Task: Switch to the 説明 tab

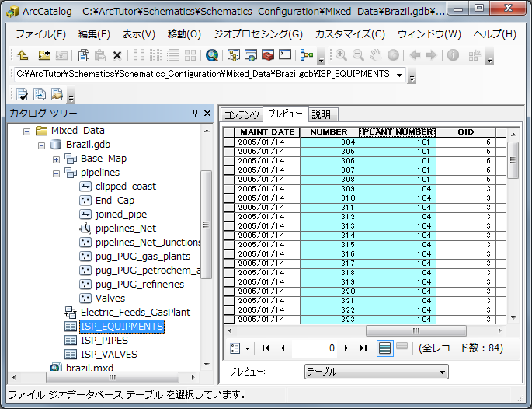Action: [323, 114]
